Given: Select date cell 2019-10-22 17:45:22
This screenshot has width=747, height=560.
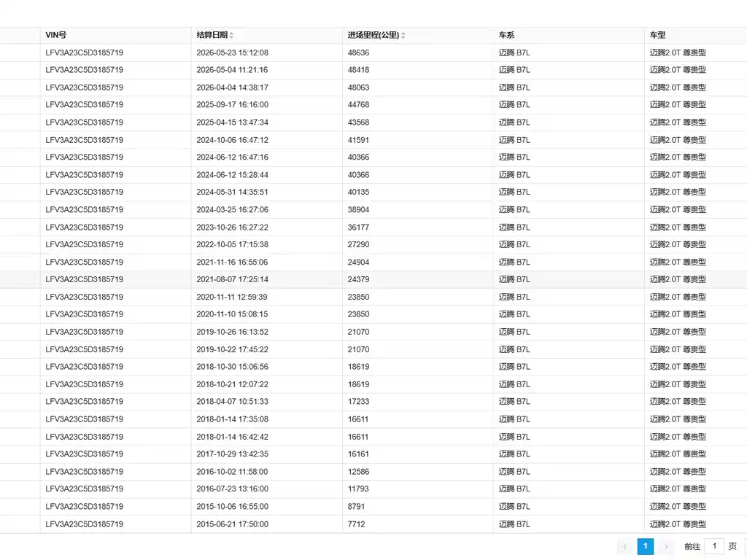Looking at the screenshot, I should 233,349.
